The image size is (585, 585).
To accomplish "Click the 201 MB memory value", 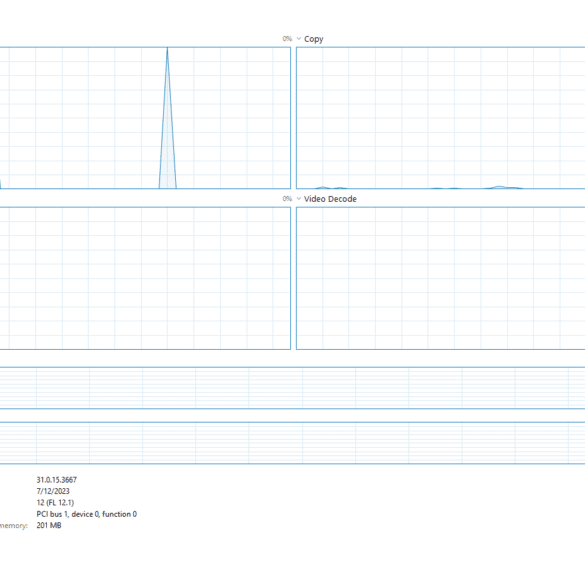I will pos(49,525).
